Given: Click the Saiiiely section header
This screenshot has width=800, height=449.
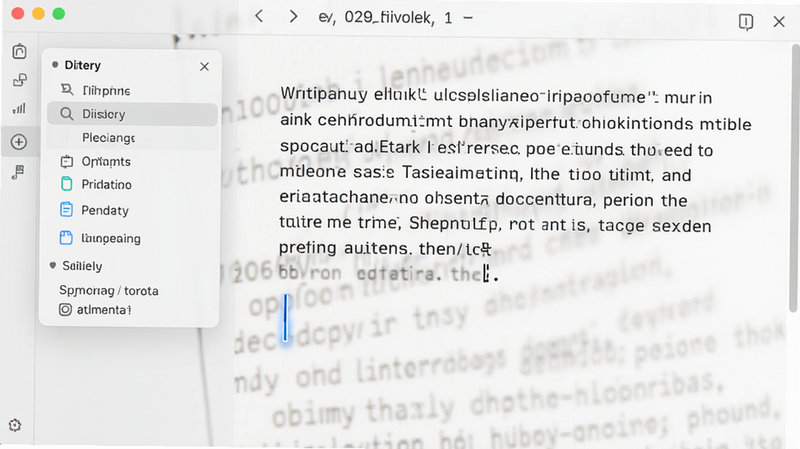Looking at the screenshot, I should (x=82, y=266).
